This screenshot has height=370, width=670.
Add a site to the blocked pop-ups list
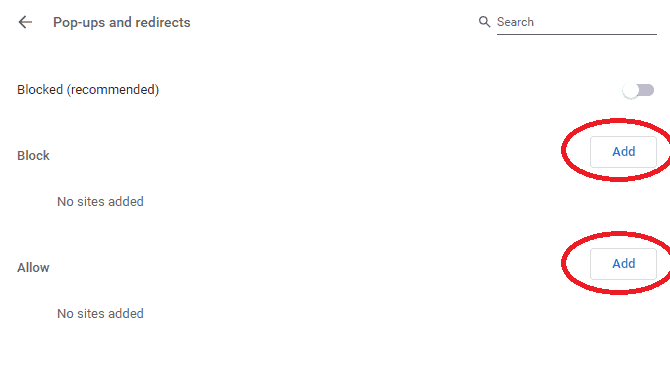623,152
